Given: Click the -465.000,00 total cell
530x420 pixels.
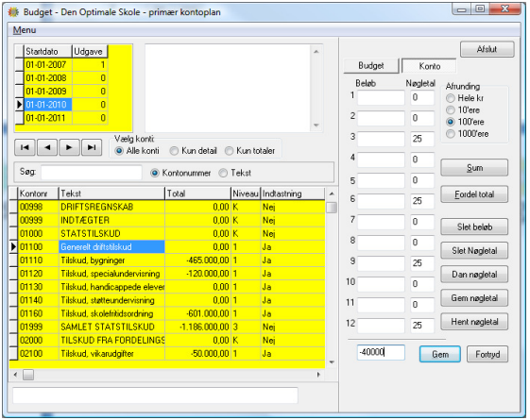Looking at the screenshot, I should pos(197,260).
